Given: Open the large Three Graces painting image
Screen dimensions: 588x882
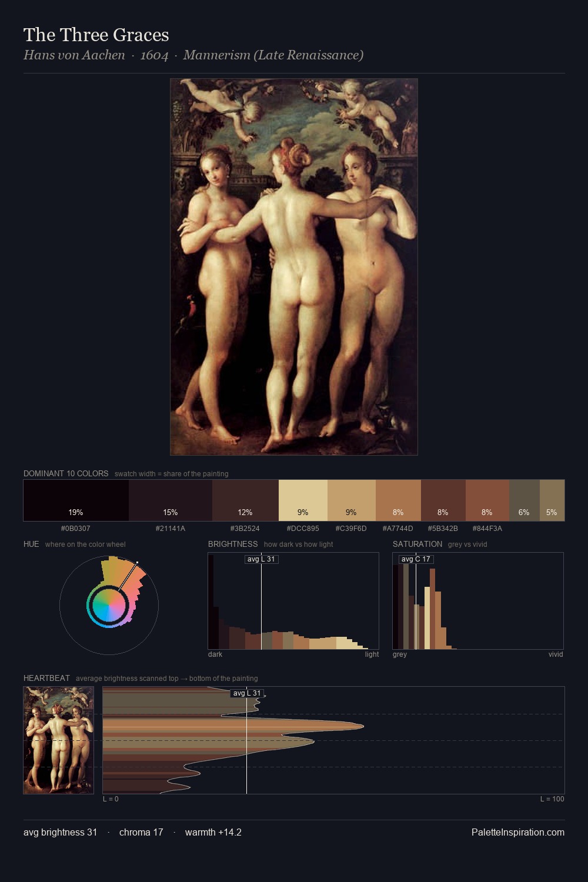Looking at the screenshot, I should 294,267.
